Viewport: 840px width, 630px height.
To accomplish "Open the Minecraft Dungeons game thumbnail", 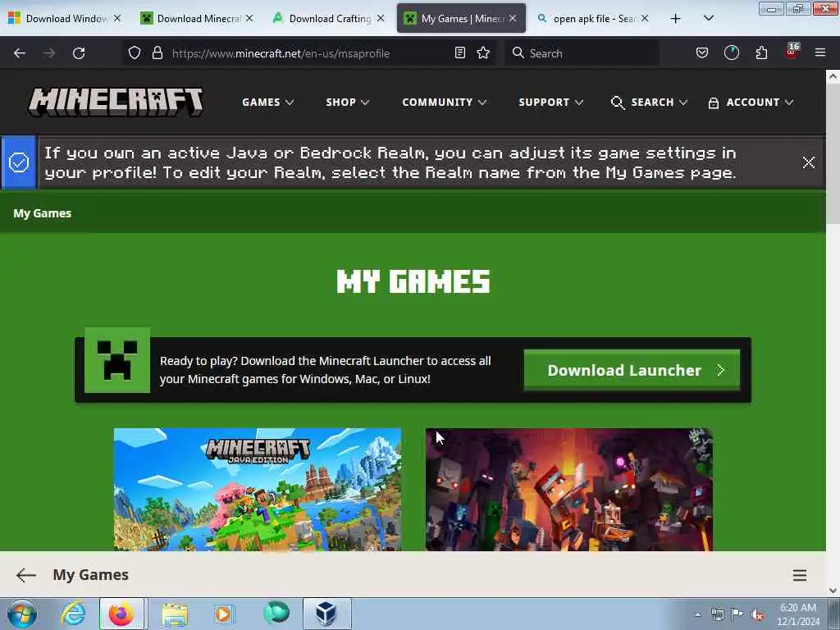I will pyautogui.click(x=569, y=489).
